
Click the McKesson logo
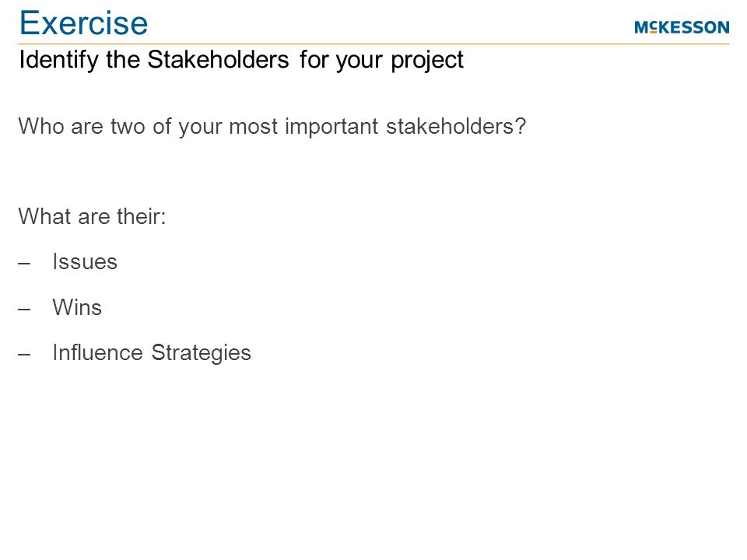pyautogui.click(x=682, y=27)
